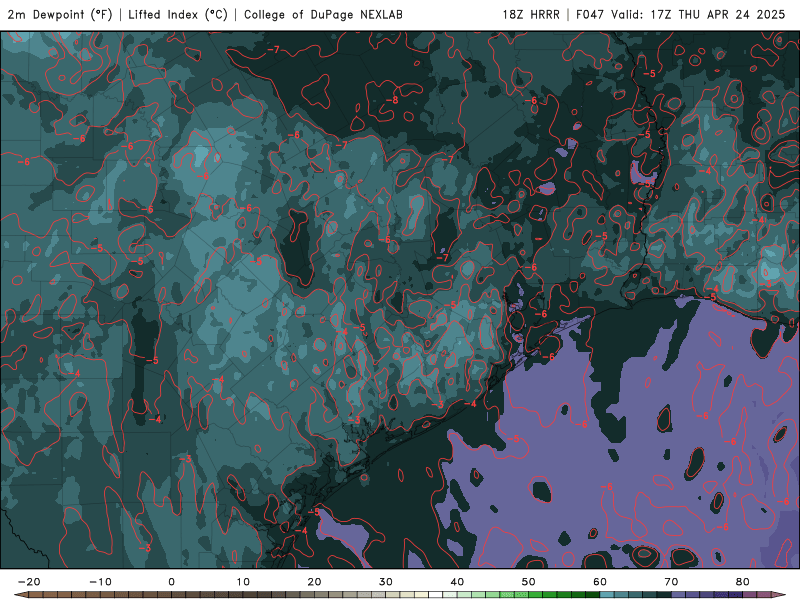Click the 'F047' forecast hour text
Screen dimensions: 800x600
click(591, 15)
